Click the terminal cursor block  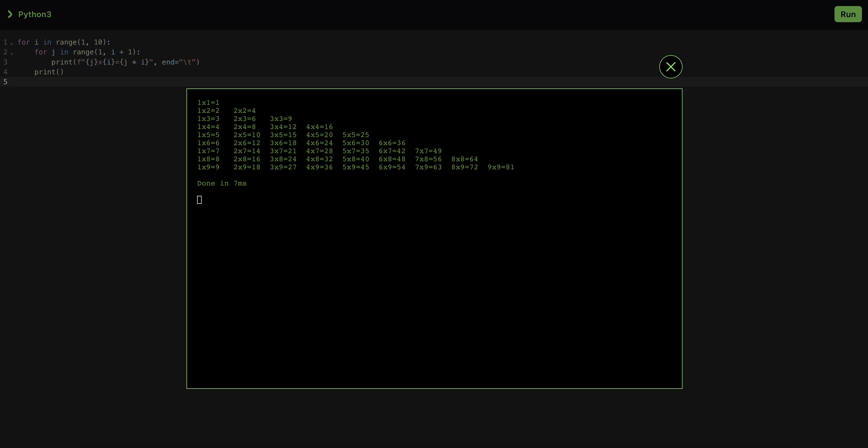tap(199, 200)
